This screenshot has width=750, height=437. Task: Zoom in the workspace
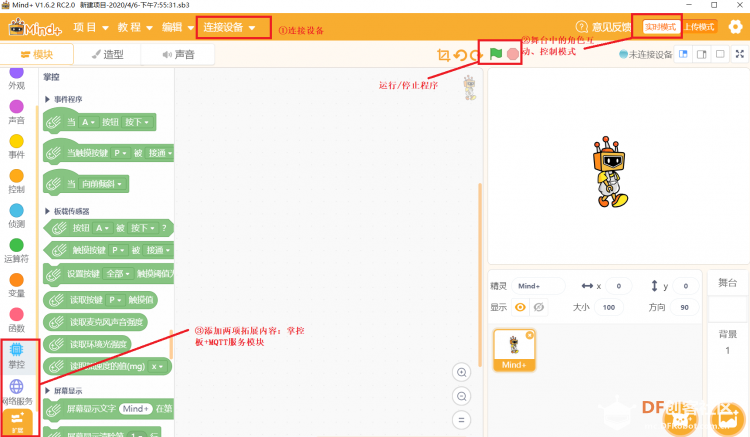[x=462, y=372]
